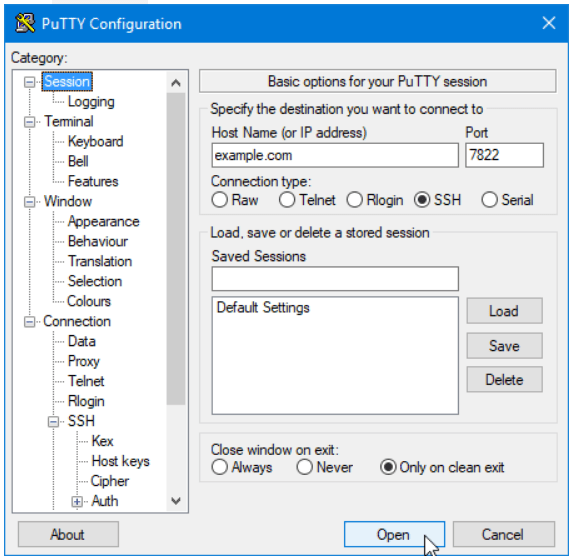Open the Window category
Image resolution: width=573 pixels, height=557 pixels.
pos(68,201)
